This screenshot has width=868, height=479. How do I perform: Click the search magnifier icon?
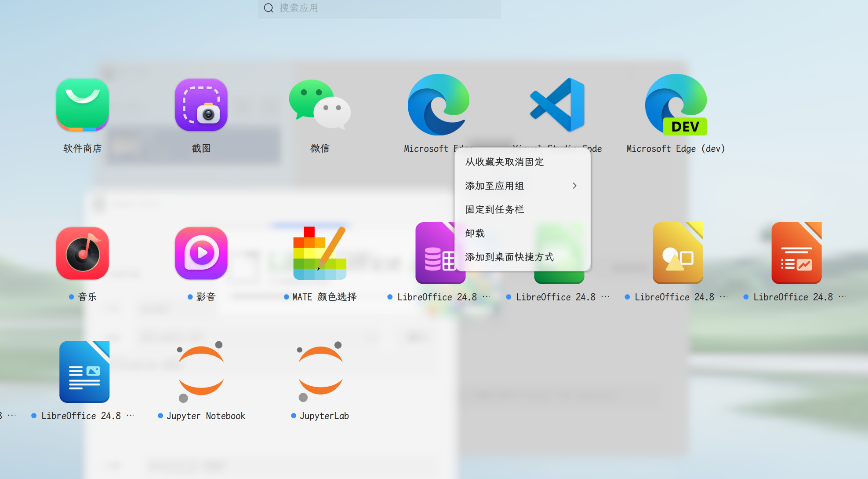click(269, 8)
